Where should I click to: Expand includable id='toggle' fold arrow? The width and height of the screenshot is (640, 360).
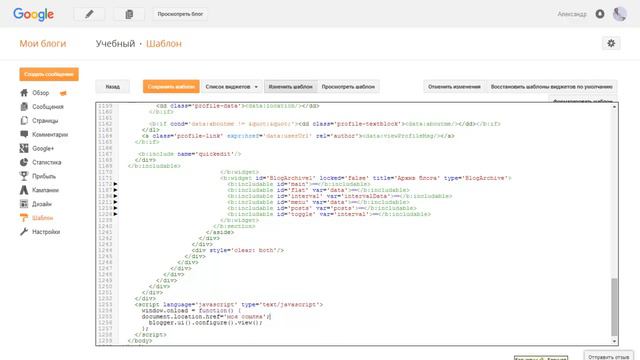(116, 214)
